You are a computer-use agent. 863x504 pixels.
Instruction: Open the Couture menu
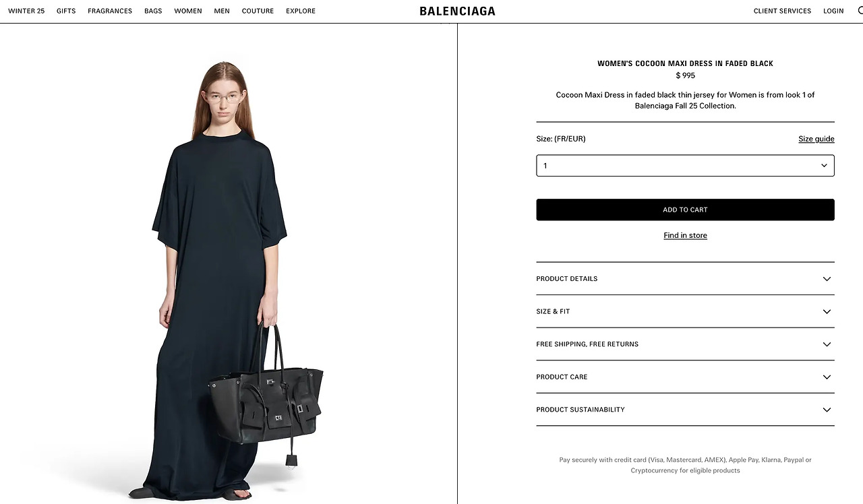click(x=258, y=11)
